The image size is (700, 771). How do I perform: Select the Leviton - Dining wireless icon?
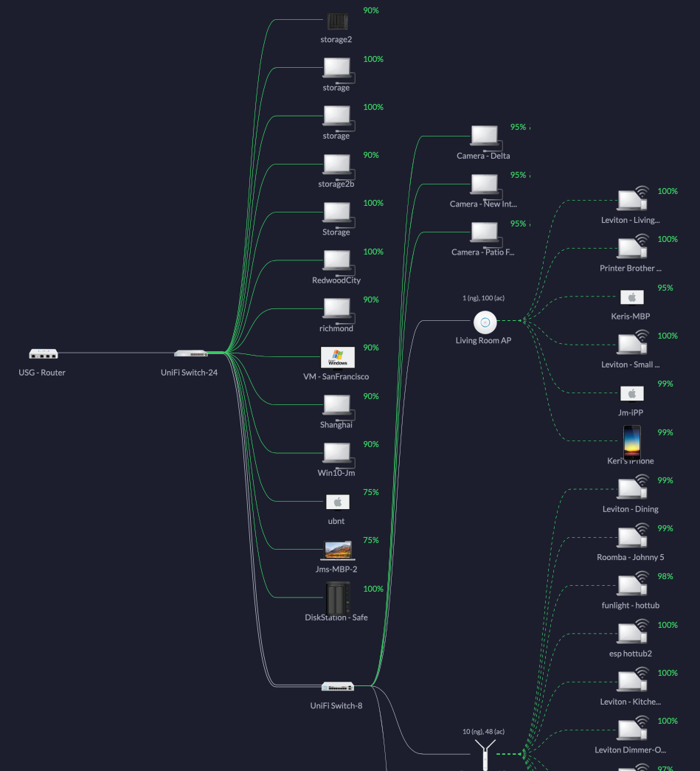[x=634, y=487]
